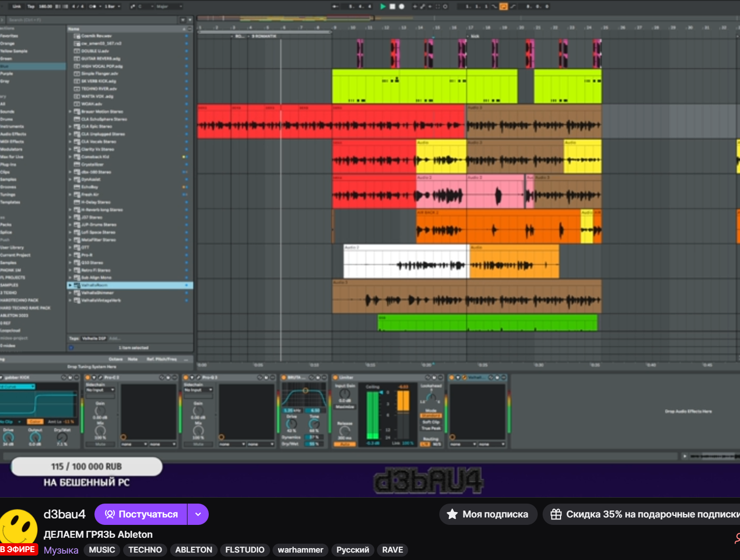Toggle the metronome button
The image size is (740, 560).
93,6
